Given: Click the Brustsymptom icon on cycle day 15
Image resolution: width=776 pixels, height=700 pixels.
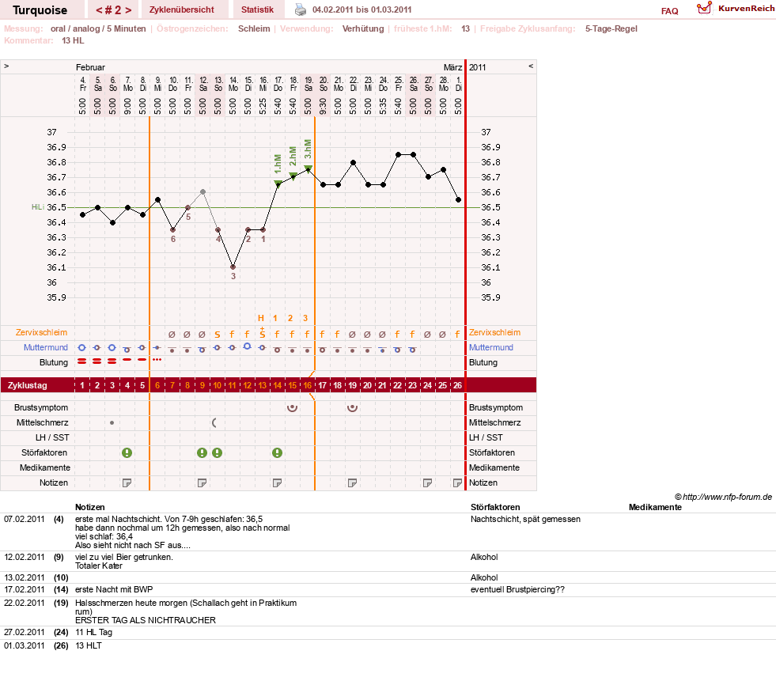Looking at the screenshot, I should [x=293, y=408].
